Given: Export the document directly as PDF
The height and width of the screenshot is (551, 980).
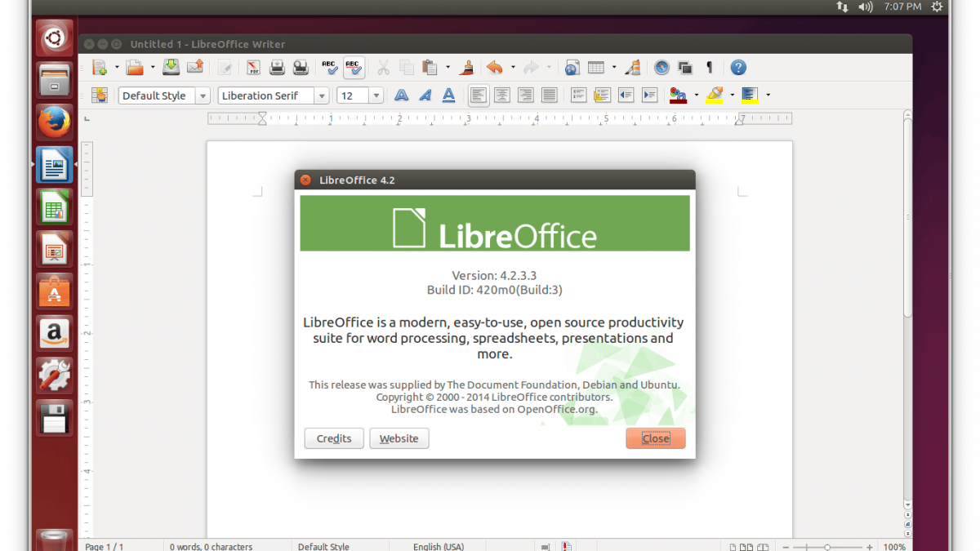Looking at the screenshot, I should point(253,68).
